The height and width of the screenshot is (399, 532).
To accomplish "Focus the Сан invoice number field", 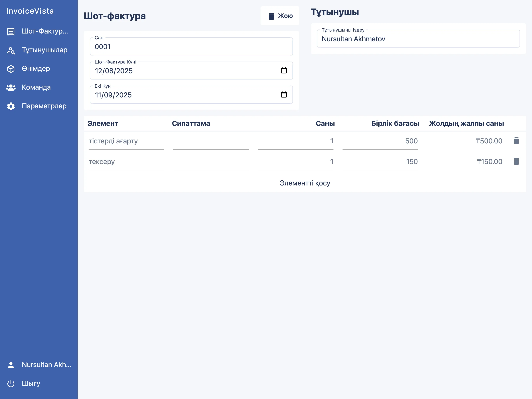I will 191,47.
